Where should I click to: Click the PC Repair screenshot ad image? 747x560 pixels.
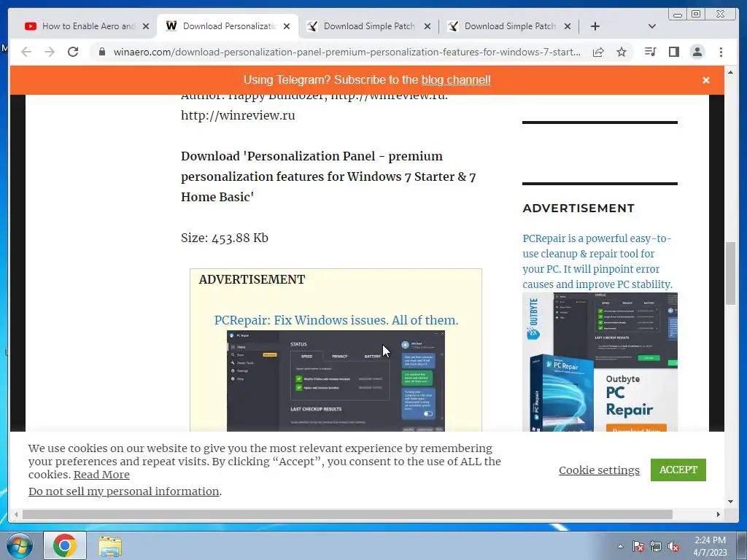336,381
